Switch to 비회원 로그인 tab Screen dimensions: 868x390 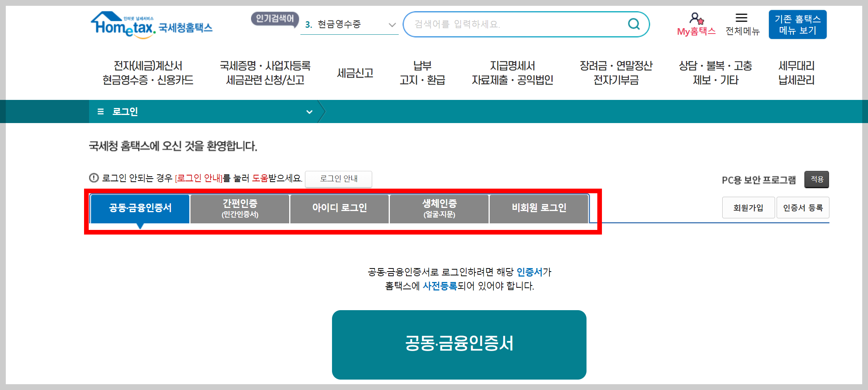538,208
